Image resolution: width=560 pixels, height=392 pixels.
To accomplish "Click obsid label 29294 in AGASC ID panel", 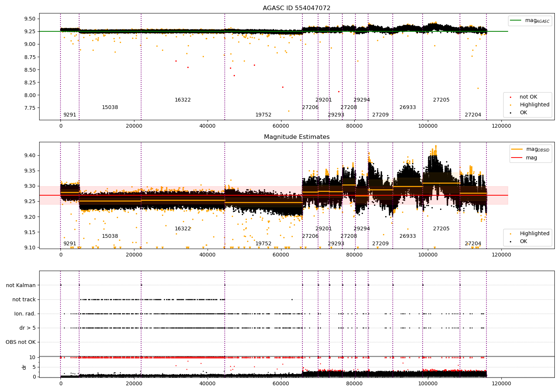I will click(362, 100).
